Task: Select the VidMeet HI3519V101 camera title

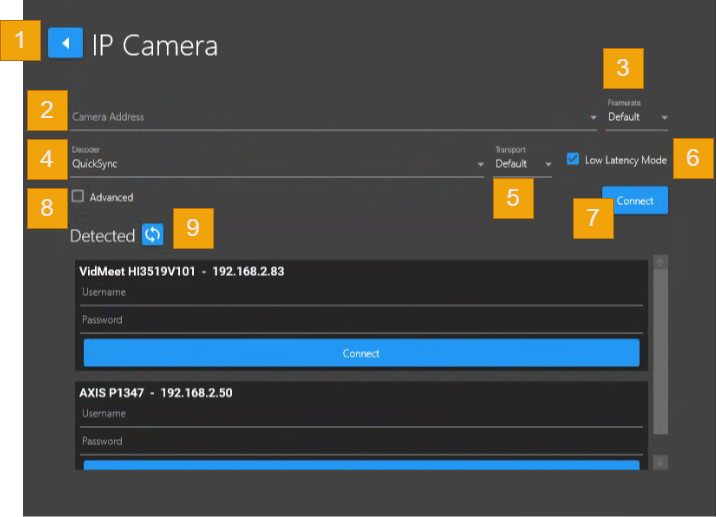Action: (x=182, y=272)
